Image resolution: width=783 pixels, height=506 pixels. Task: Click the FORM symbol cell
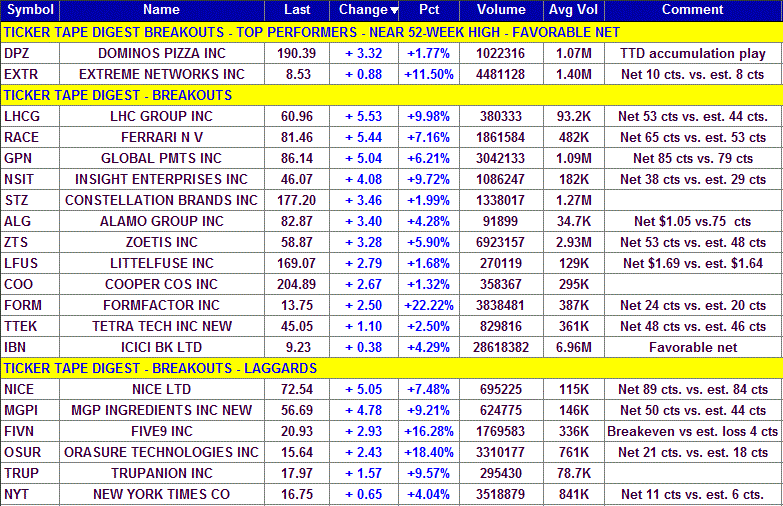coord(30,305)
